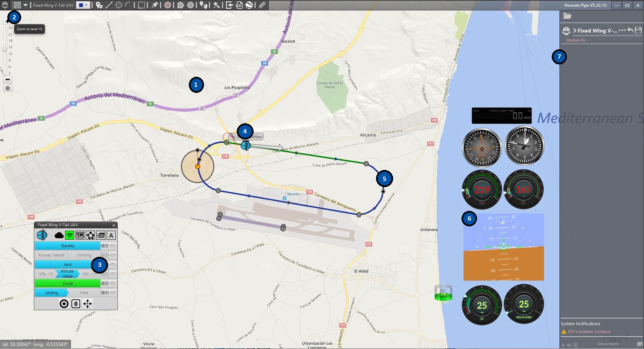Toggle eye visibility for Hold row
Image resolution: width=644 pixels, height=349 pixels.
113,265
